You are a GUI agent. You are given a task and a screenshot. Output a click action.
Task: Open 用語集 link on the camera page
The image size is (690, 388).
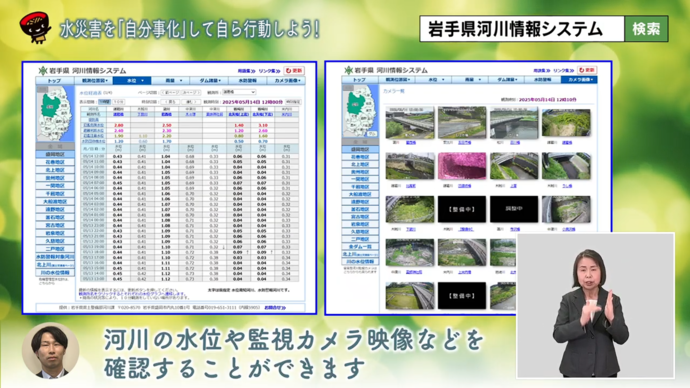tap(542, 70)
